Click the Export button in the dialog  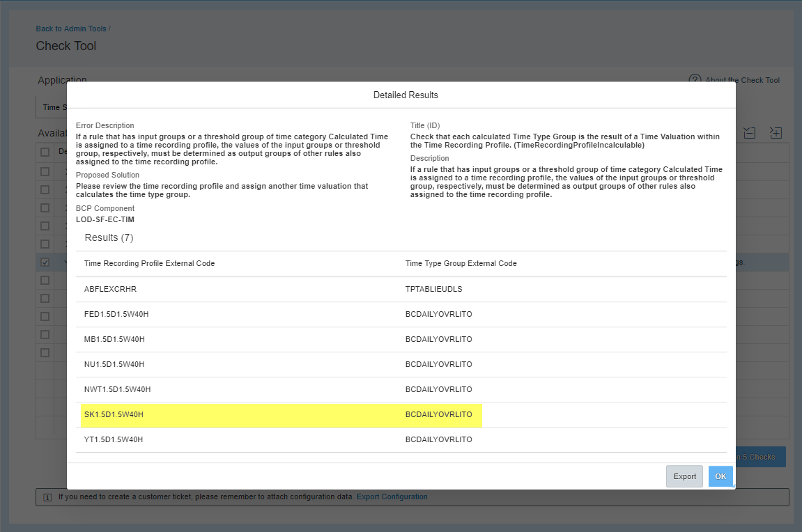tap(684, 476)
